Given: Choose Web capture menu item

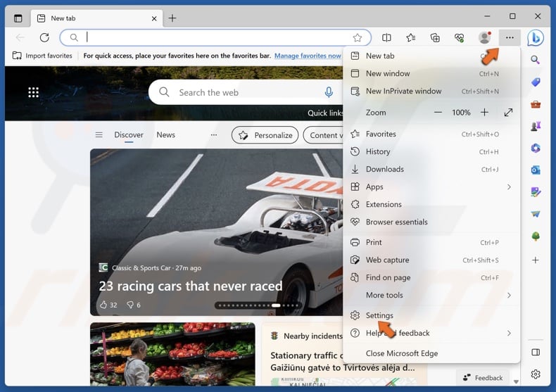Looking at the screenshot, I should [431, 260].
